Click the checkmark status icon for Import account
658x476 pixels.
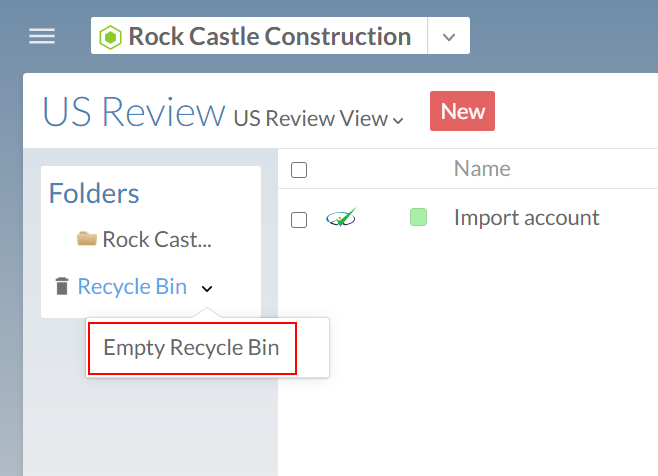[341, 217]
